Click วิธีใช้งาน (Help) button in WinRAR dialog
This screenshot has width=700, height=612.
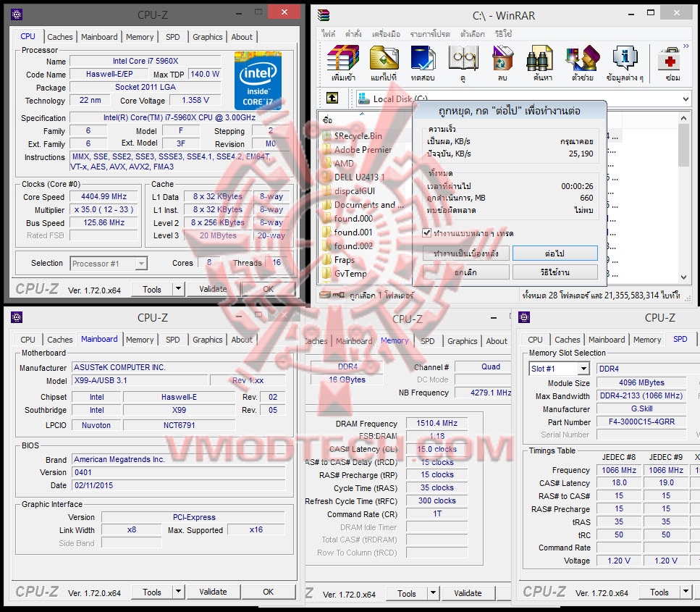coord(555,272)
